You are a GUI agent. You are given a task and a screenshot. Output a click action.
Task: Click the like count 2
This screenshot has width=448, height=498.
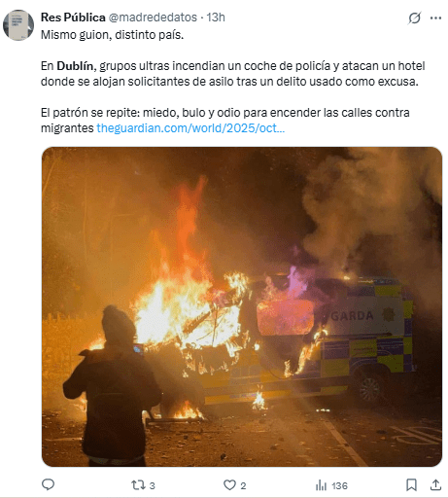(x=243, y=485)
